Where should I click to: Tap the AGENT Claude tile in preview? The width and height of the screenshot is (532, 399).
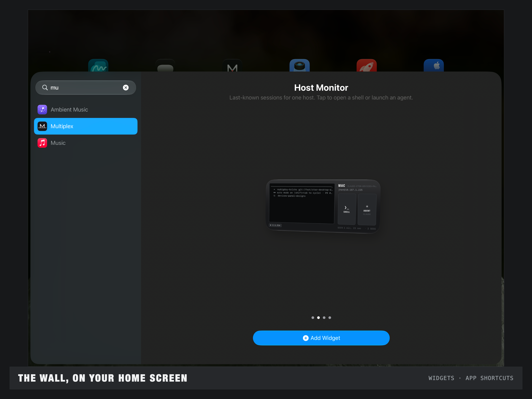[367, 210]
